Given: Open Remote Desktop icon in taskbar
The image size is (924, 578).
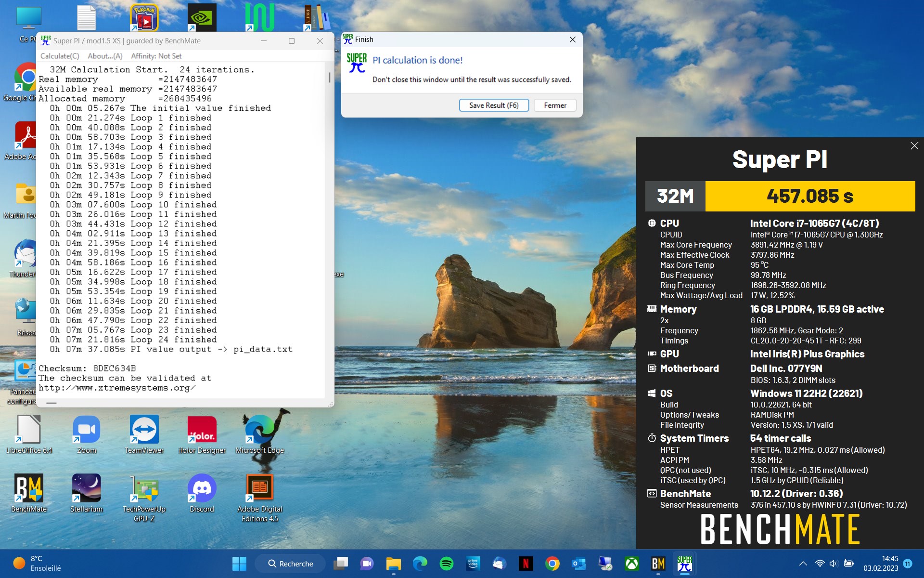Looking at the screenshot, I should [605, 564].
